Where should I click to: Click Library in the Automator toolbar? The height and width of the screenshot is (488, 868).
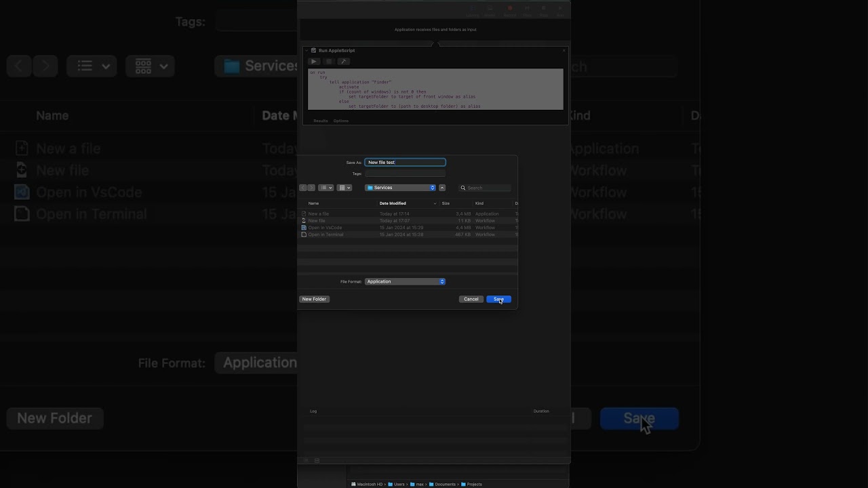click(x=473, y=11)
